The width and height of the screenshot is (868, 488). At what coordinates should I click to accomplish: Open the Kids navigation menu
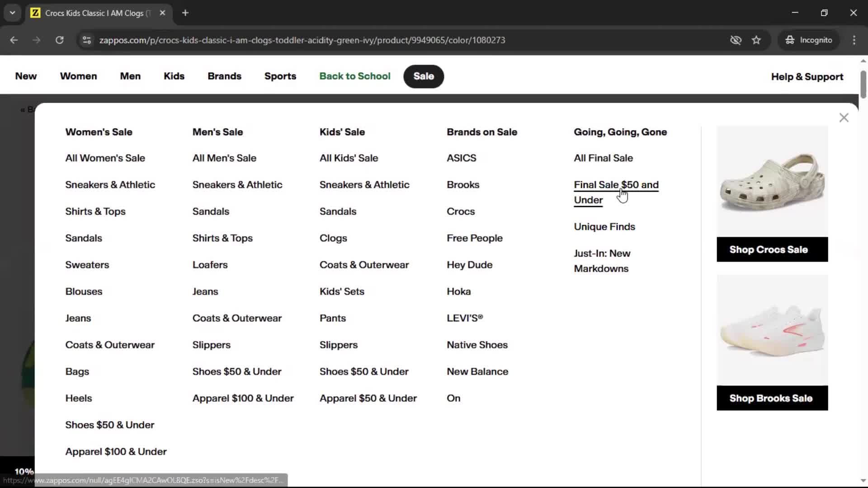coord(174,76)
